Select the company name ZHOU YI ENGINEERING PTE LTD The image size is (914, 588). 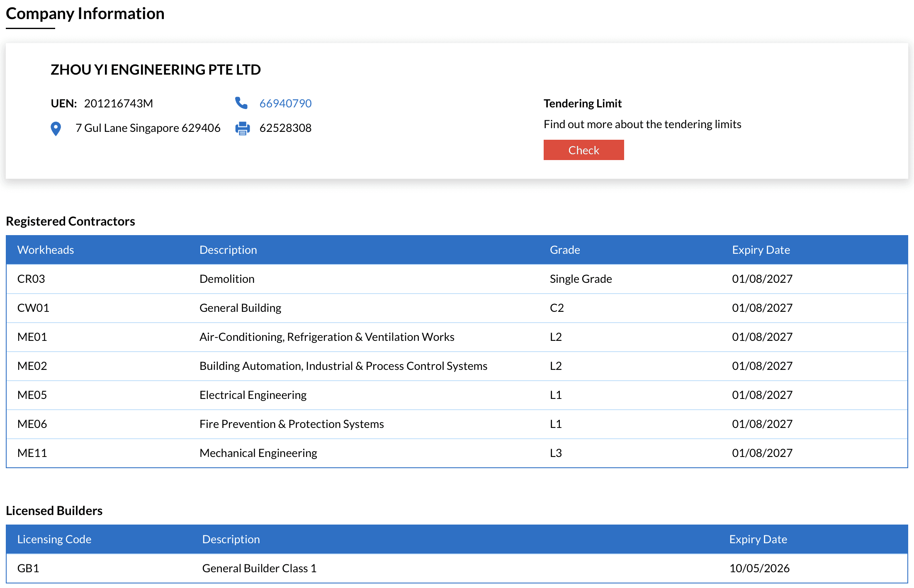[x=156, y=70]
